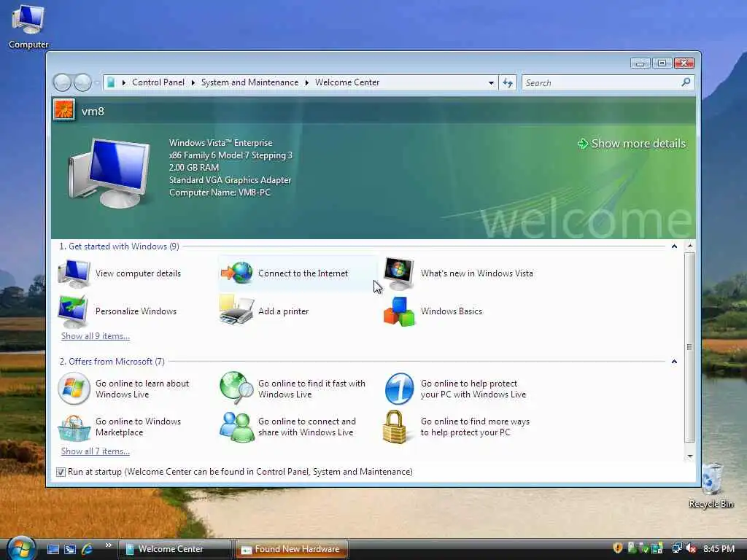Click the security shield tray icon
This screenshot has height=560, width=747.
click(618, 548)
